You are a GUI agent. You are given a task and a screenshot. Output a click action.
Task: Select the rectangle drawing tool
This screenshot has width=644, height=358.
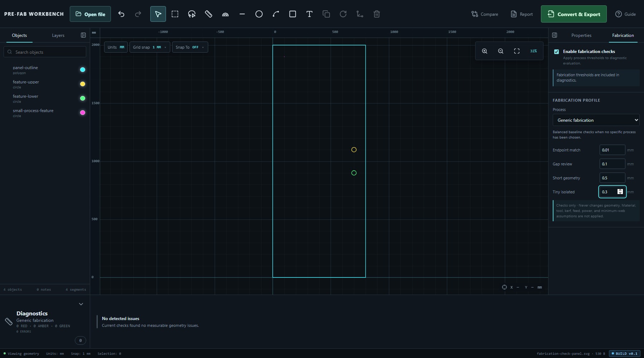pos(293,14)
